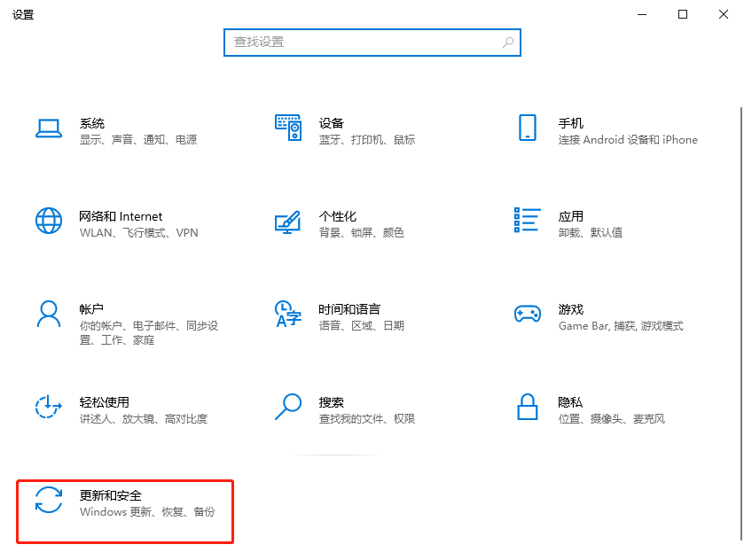Click the 轻松使用 dashed-circle icon
Viewport: 744px width, 560px height.
click(48, 407)
